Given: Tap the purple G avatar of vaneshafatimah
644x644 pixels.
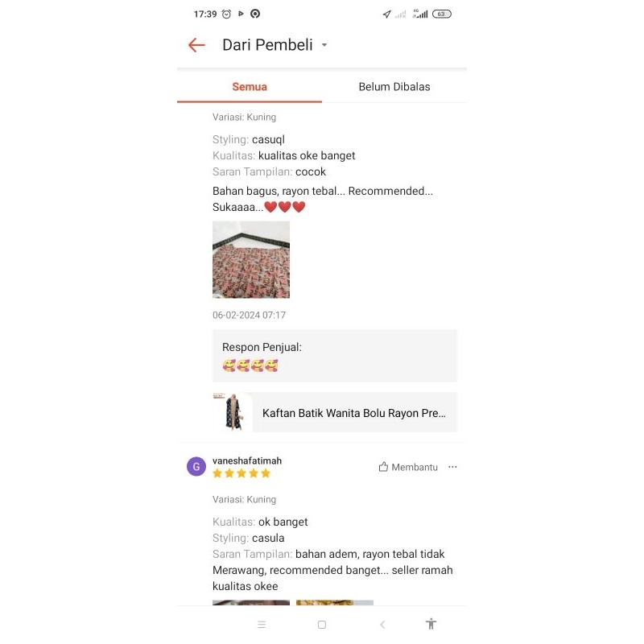Looking at the screenshot, I should (196, 467).
